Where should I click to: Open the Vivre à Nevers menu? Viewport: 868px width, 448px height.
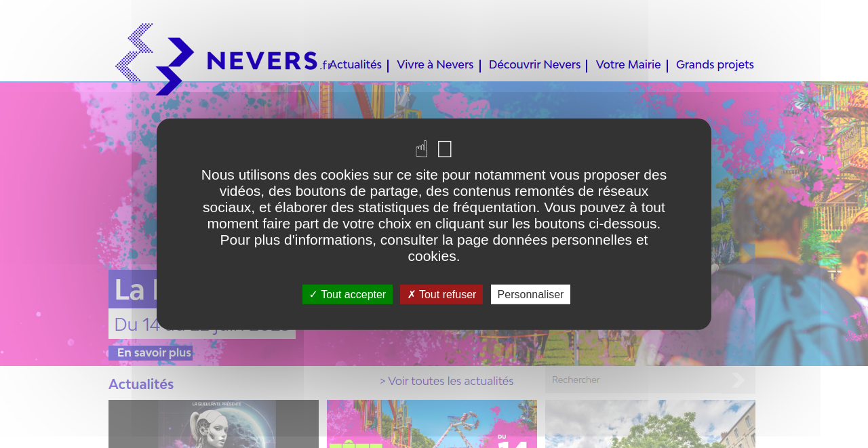point(435,65)
